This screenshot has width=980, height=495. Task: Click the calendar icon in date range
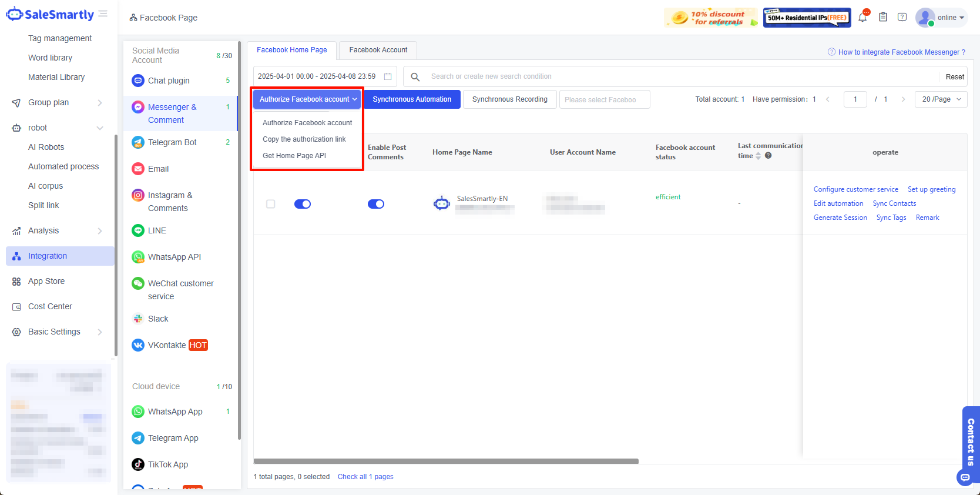[x=388, y=76]
